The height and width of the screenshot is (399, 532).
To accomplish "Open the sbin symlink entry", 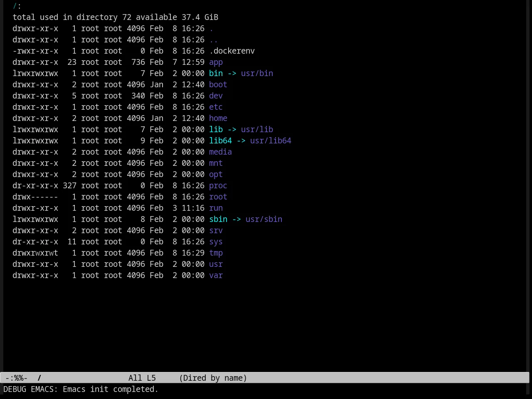I will click(218, 219).
